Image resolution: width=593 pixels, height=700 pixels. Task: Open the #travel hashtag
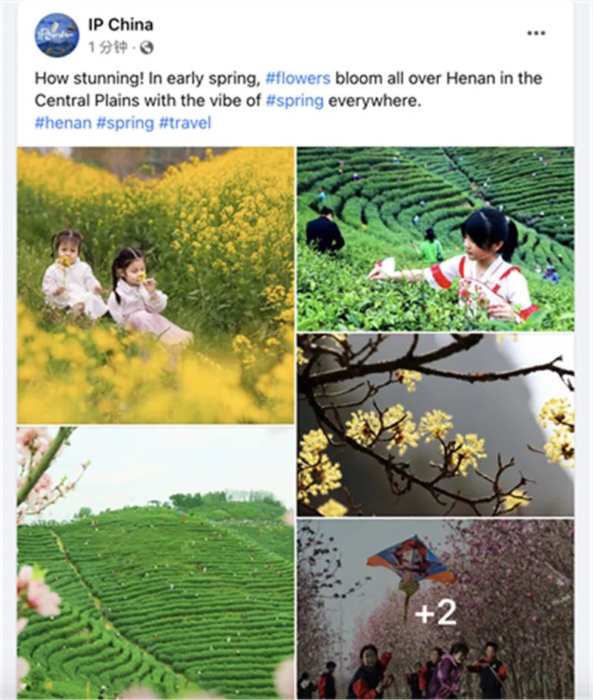coord(185,123)
